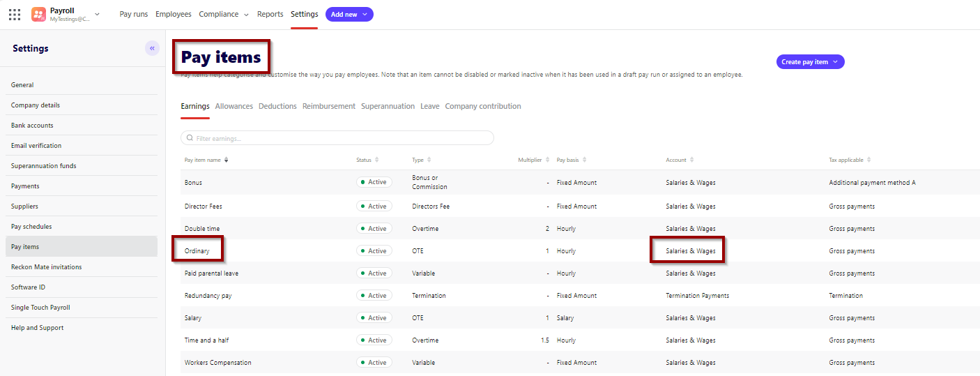Image resolution: width=980 pixels, height=376 pixels.
Task: Switch to the Deductions tab
Action: click(277, 106)
